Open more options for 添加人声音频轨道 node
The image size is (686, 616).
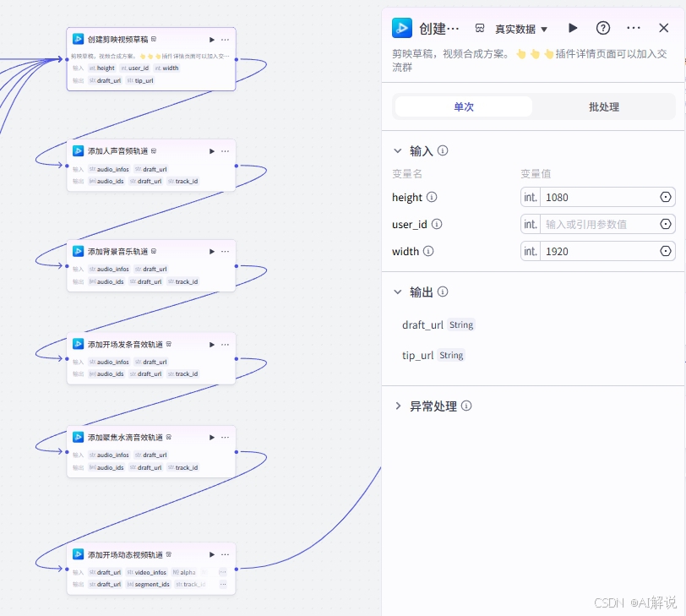point(225,151)
